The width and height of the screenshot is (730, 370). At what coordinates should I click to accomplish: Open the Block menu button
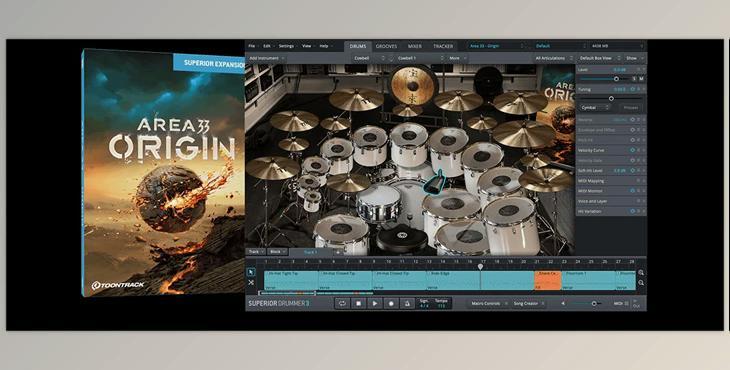pyautogui.click(x=277, y=252)
